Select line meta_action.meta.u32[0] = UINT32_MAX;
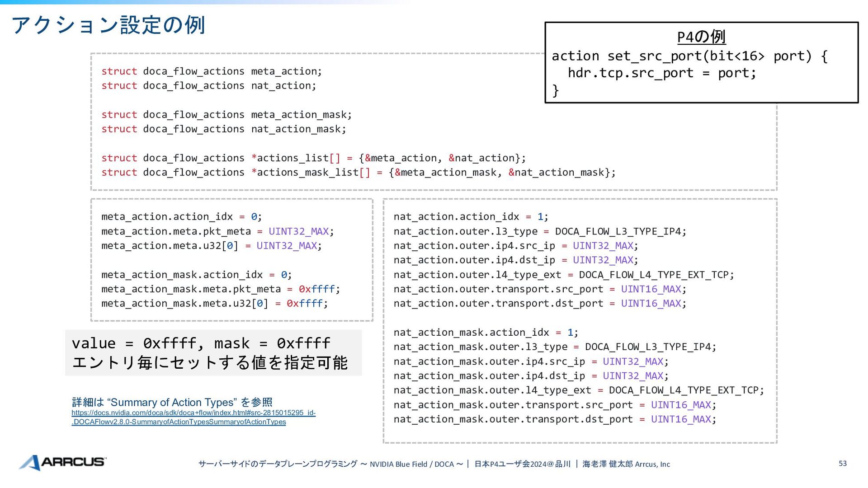The width and height of the screenshot is (868, 488). [212, 246]
